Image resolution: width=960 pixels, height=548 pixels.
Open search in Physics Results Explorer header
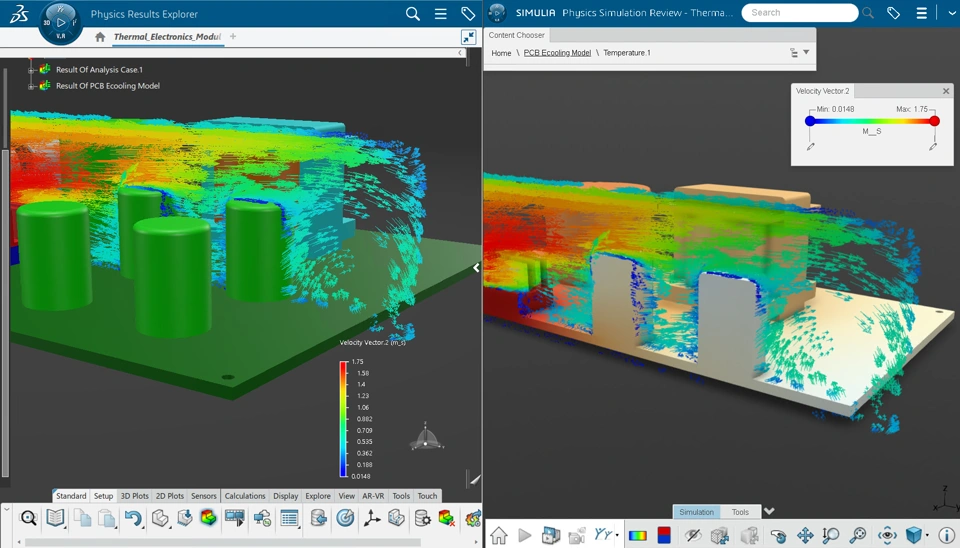click(413, 13)
